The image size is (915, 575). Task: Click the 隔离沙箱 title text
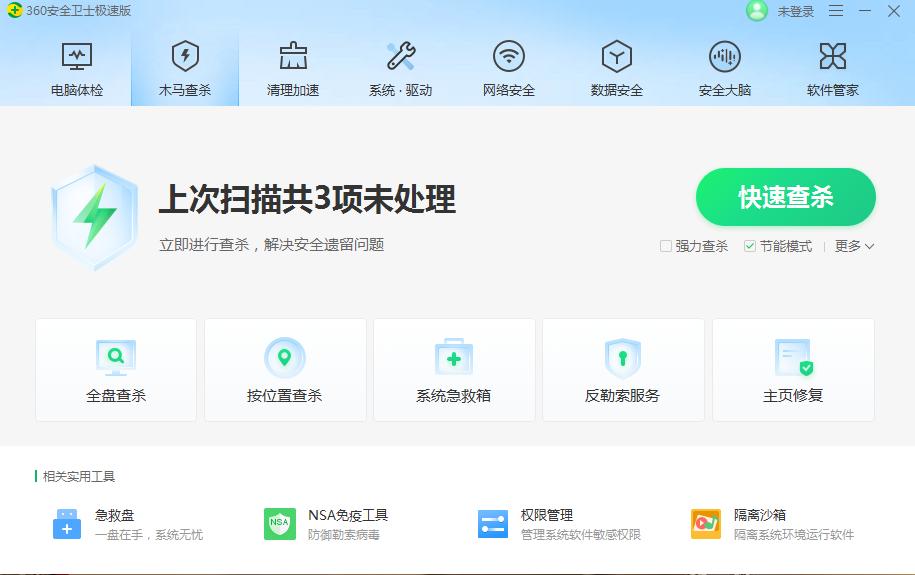coord(760,515)
